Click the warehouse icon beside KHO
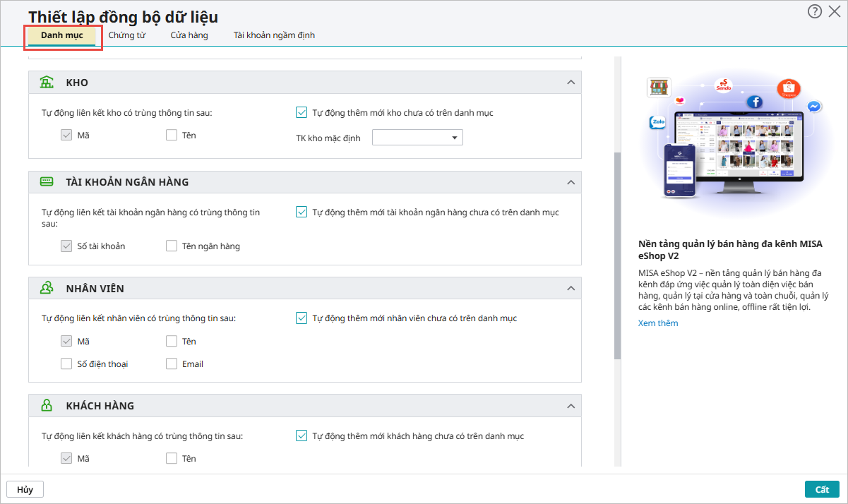 click(x=47, y=83)
